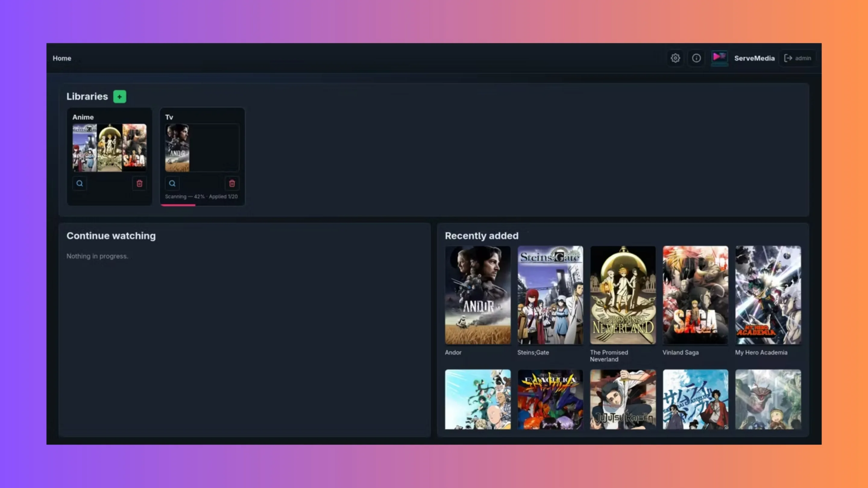
Task: Open the last poster in second row
Action: pos(768,399)
